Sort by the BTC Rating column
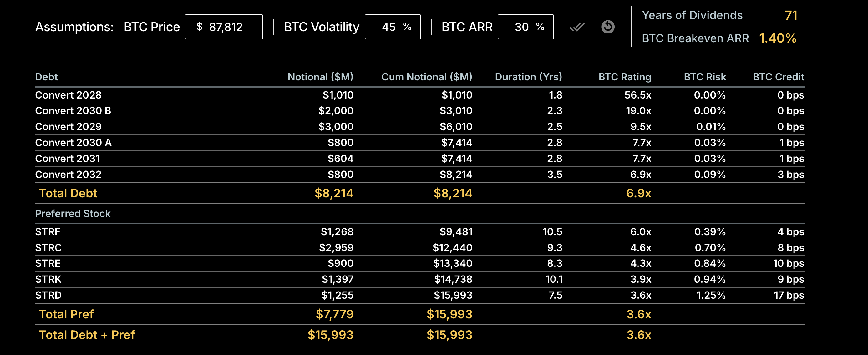The image size is (868, 355). tap(624, 77)
